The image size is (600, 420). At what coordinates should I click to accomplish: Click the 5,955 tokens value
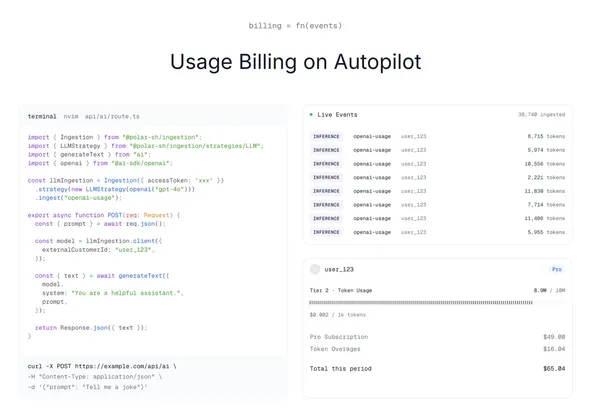click(546, 232)
